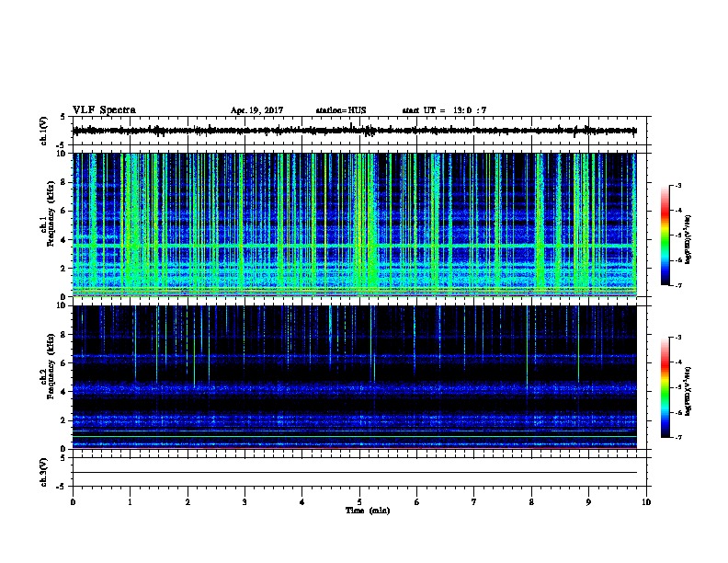Click the time axis tick label '10'
The height and width of the screenshot is (563, 728).
(x=646, y=501)
